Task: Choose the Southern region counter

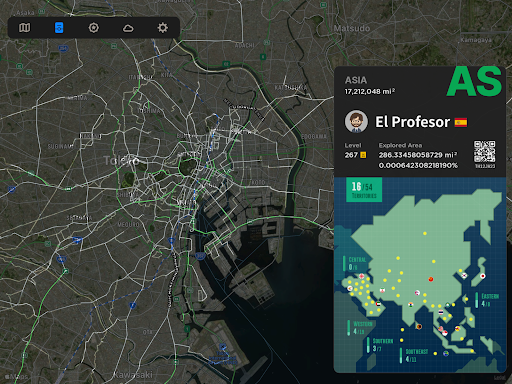Action: pyautogui.click(x=381, y=345)
